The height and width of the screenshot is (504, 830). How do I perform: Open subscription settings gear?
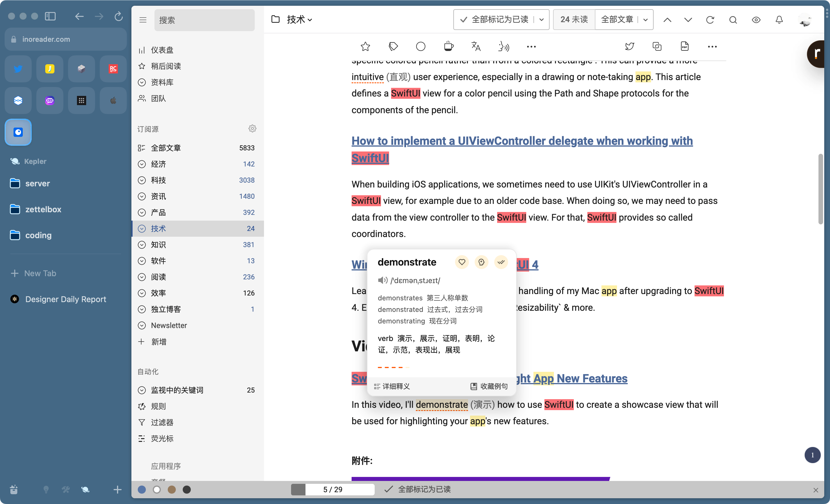(x=252, y=129)
